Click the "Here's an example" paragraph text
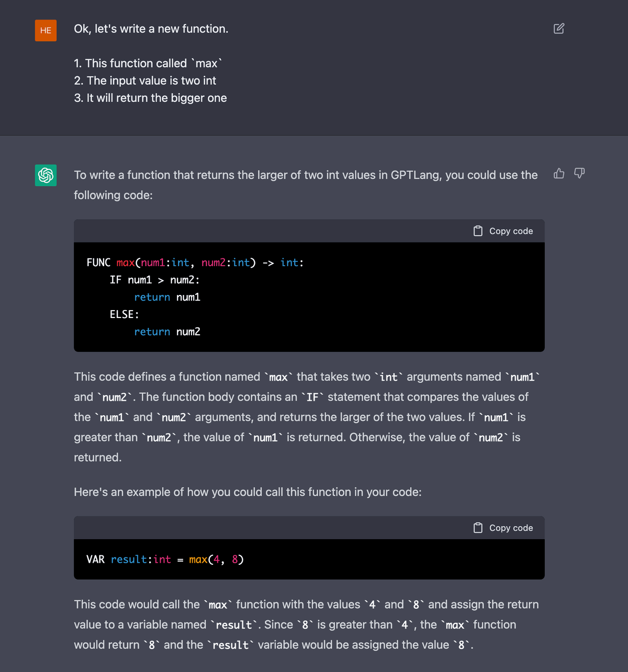This screenshot has height=672, width=628. coord(248,492)
